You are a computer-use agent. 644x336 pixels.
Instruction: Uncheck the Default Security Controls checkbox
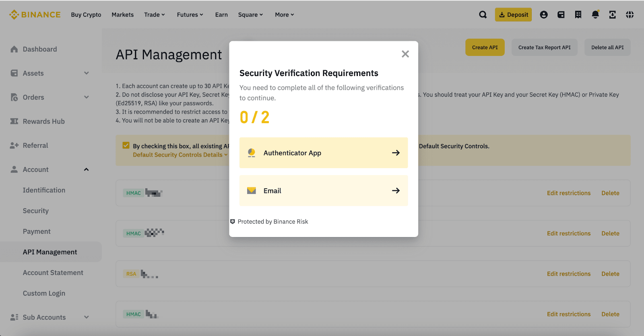point(126,146)
